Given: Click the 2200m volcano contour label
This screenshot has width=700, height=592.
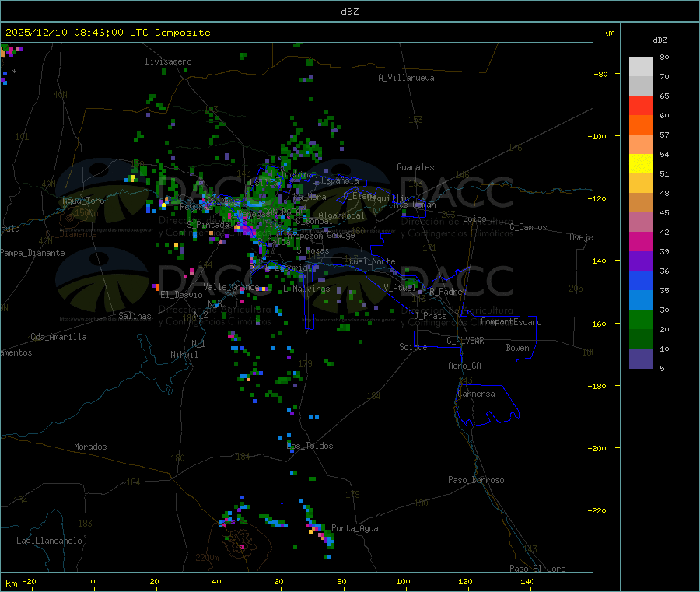Looking at the screenshot, I should point(207,558).
